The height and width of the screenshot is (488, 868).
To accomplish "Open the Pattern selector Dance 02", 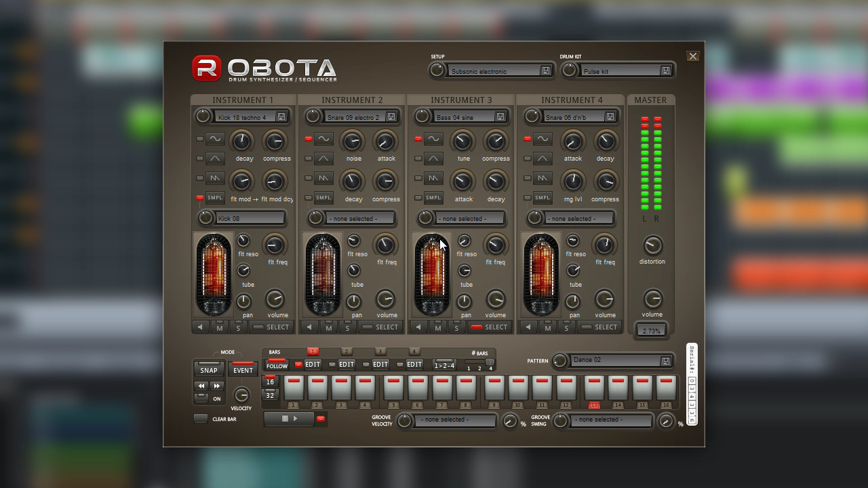I will click(615, 361).
